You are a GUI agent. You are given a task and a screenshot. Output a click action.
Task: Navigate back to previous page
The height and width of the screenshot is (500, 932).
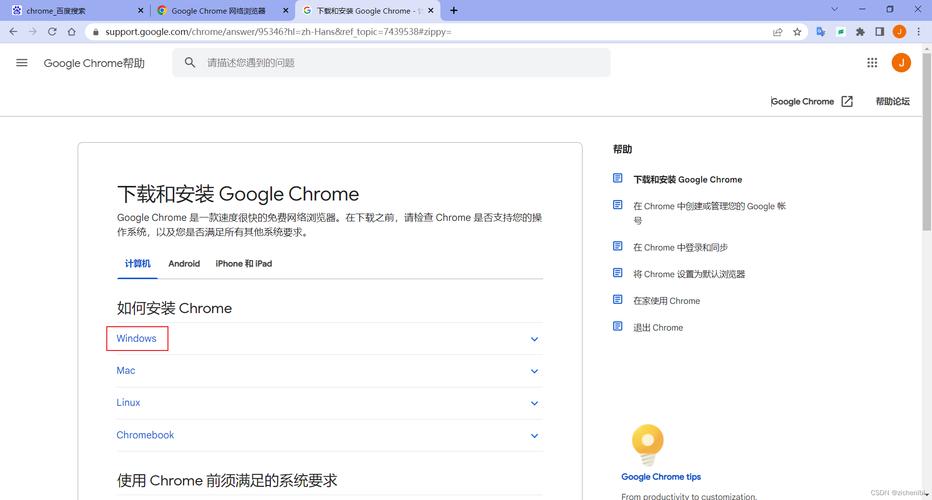pyautogui.click(x=13, y=32)
